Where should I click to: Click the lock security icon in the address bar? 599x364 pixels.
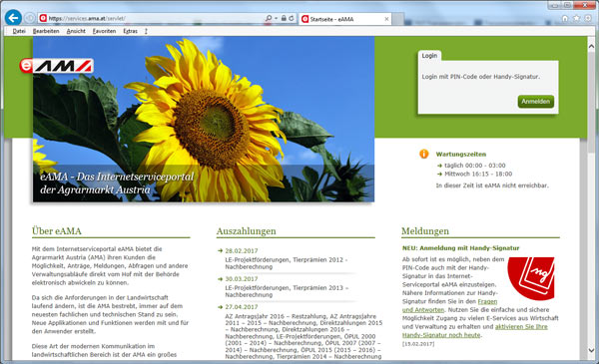(284, 18)
